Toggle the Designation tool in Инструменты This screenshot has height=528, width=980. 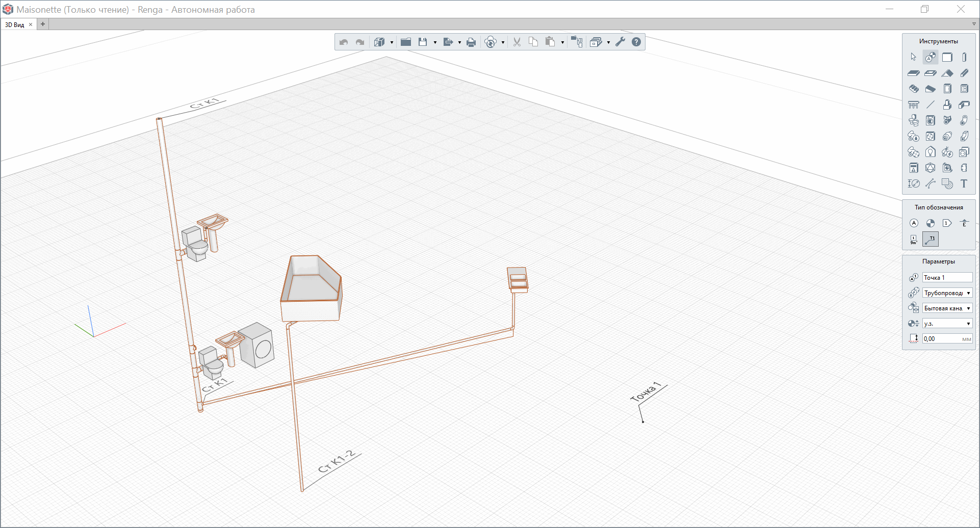(931, 57)
